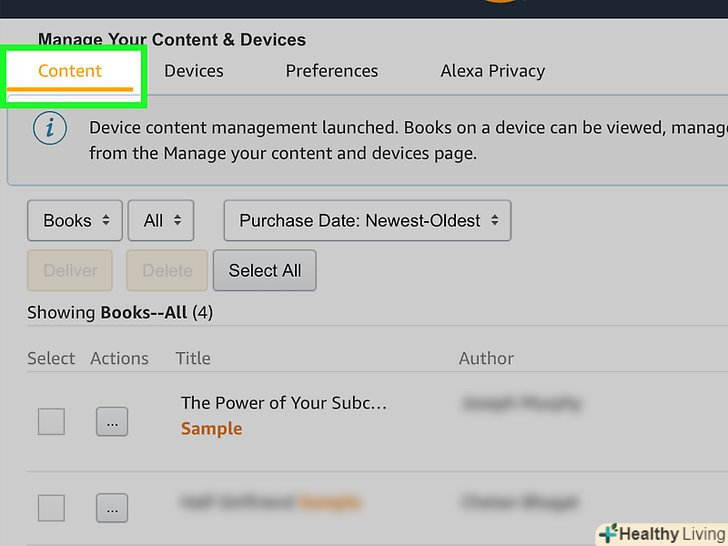The width and height of the screenshot is (728, 546).
Task: Click the Healthy Living logo cross icon
Action: [x=606, y=533]
